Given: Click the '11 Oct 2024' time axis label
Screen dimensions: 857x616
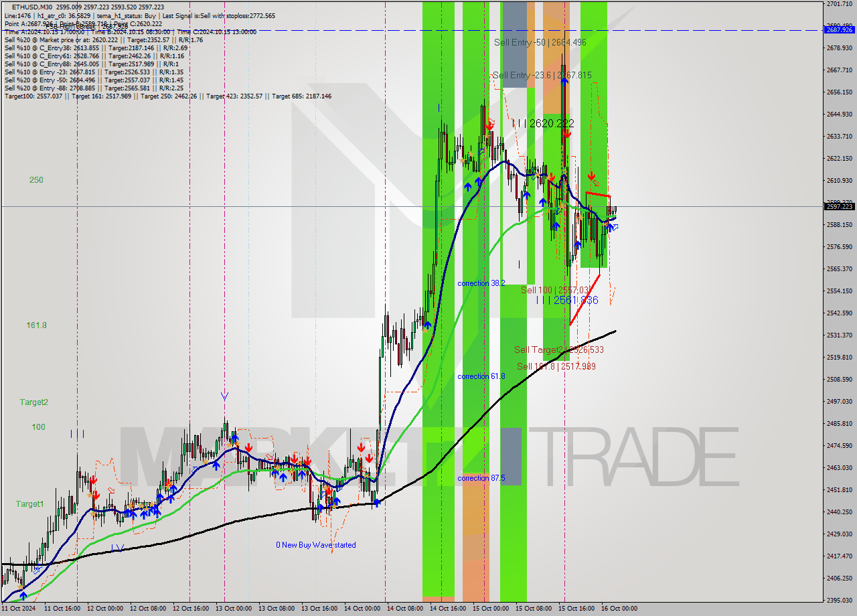Looking at the screenshot, I should tap(18, 609).
